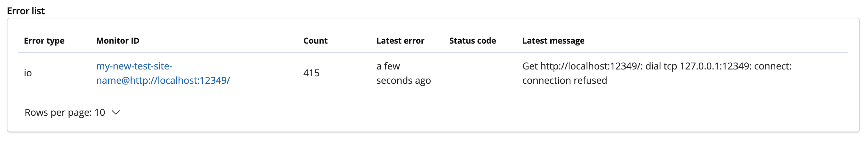Click the Status code column header
This screenshot has width=868, height=141.
[473, 41]
